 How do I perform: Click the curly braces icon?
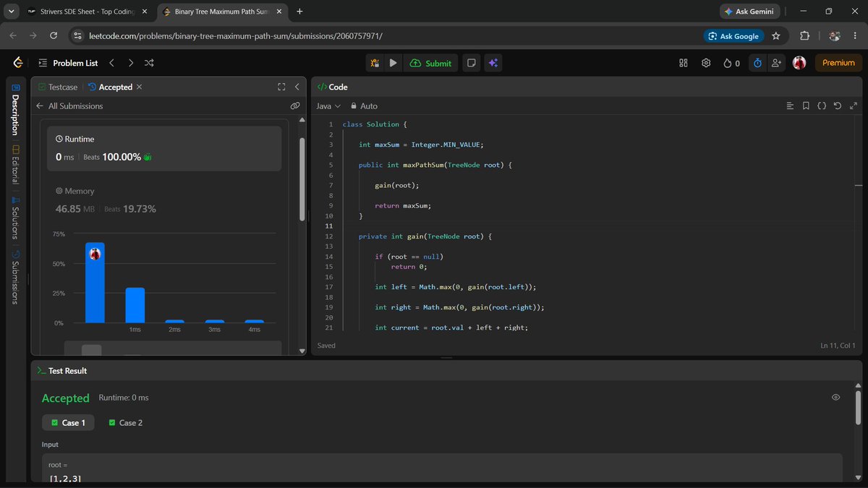822,106
